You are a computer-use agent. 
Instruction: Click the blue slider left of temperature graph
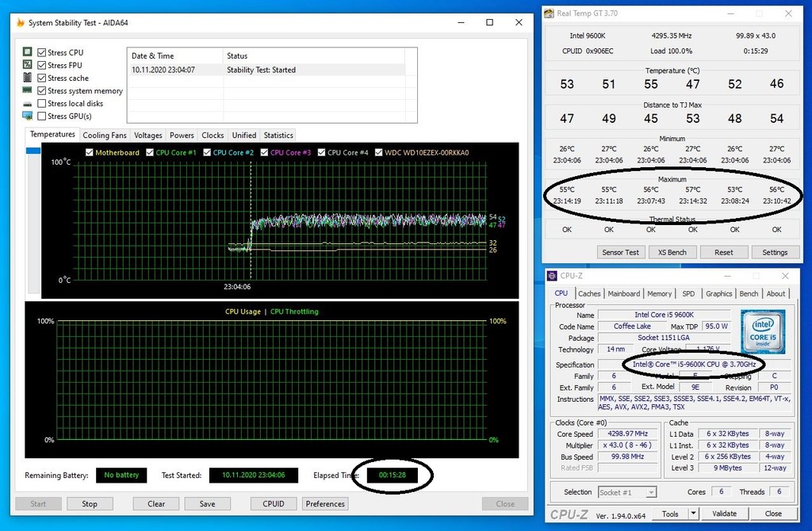pos(33,151)
